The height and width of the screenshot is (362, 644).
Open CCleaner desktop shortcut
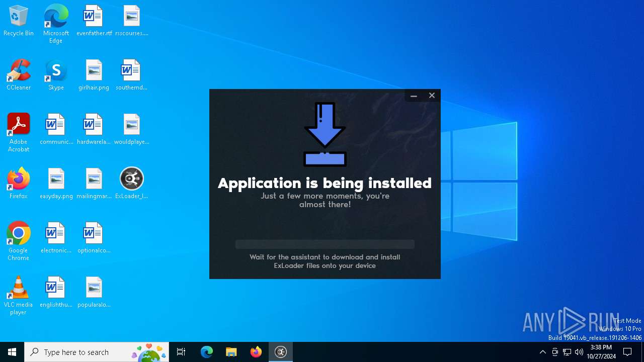[19, 75]
